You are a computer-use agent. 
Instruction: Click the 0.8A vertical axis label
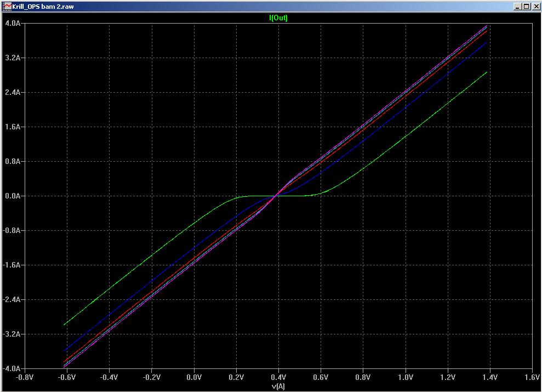tap(13, 161)
